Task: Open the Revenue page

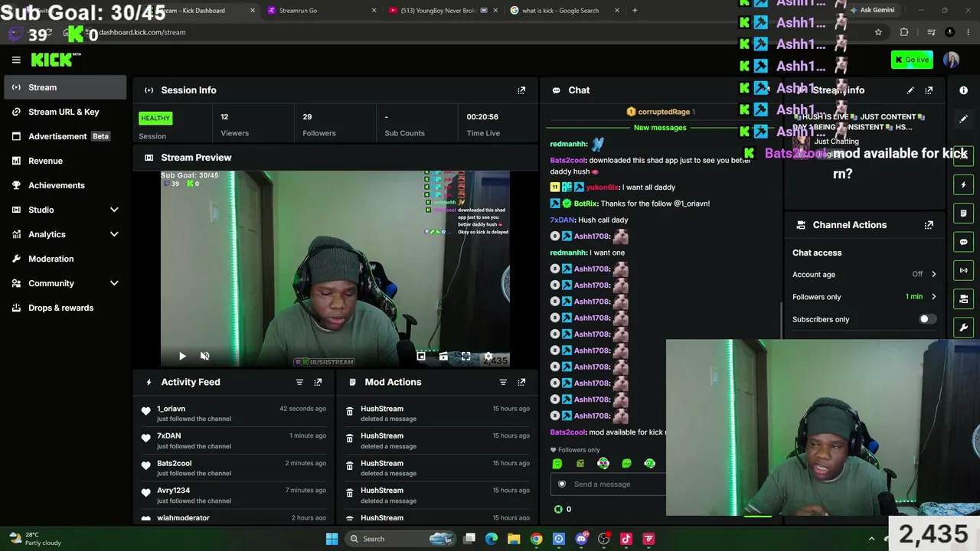Action: (64, 161)
